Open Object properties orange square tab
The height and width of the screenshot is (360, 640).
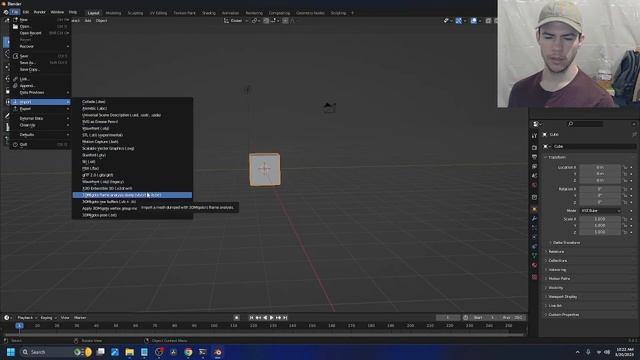[534, 209]
